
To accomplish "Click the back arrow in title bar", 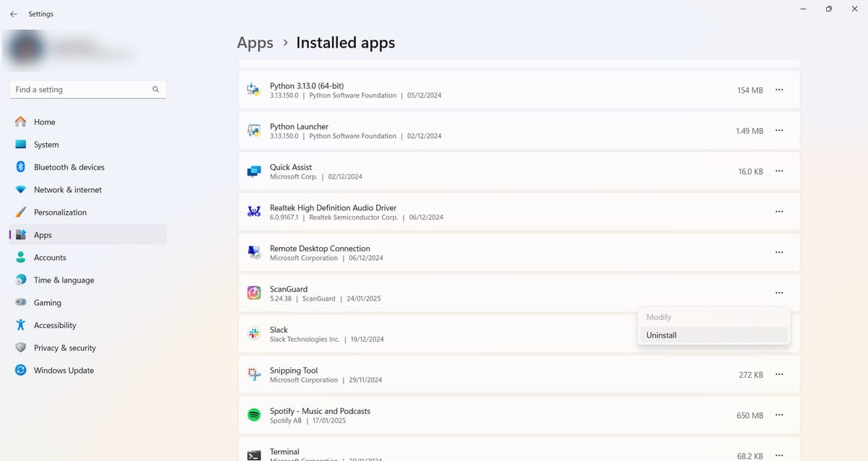I will 13,14.
